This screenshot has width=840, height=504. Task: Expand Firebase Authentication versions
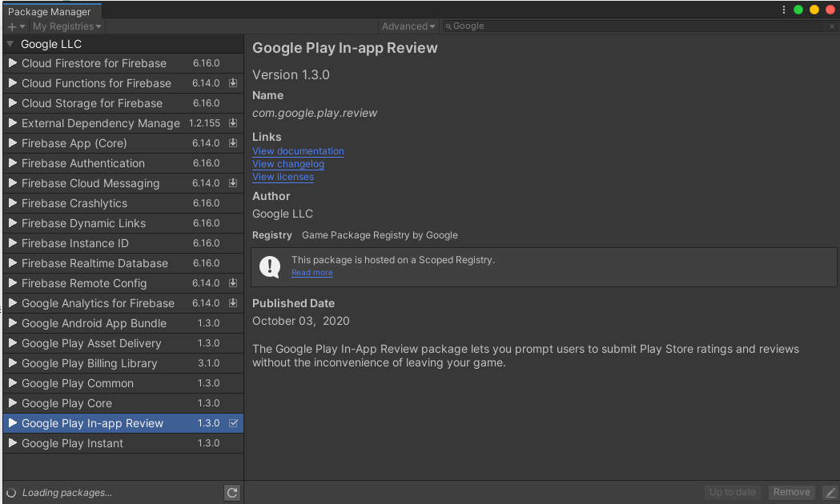[13, 163]
